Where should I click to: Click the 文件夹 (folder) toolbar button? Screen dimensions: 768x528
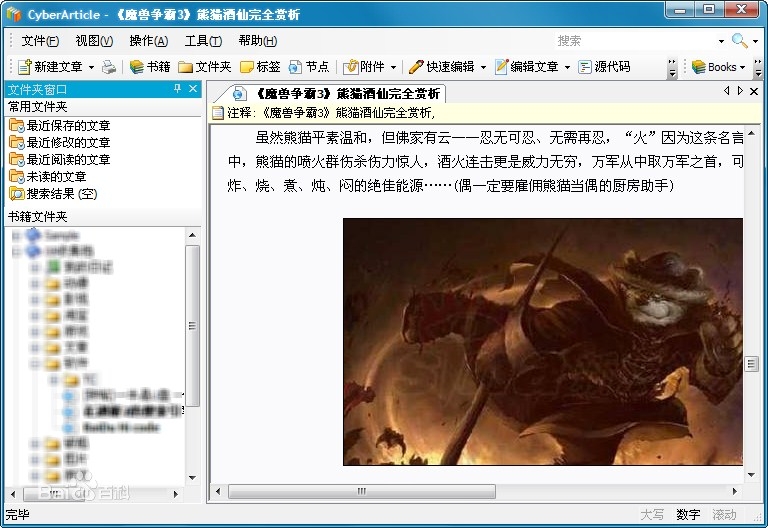click(204, 67)
